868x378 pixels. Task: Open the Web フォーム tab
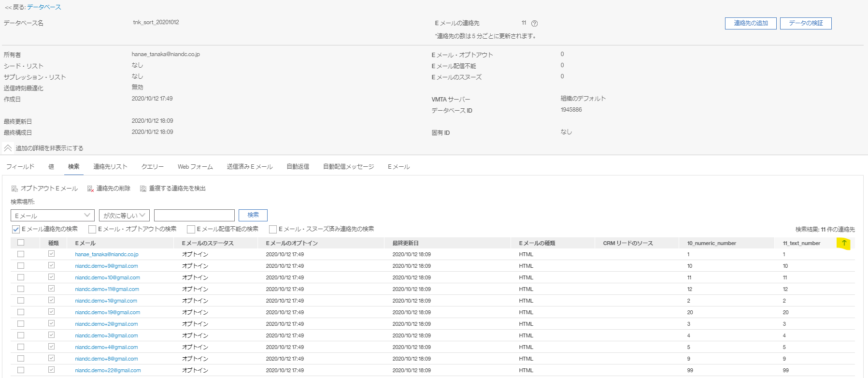pos(195,166)
